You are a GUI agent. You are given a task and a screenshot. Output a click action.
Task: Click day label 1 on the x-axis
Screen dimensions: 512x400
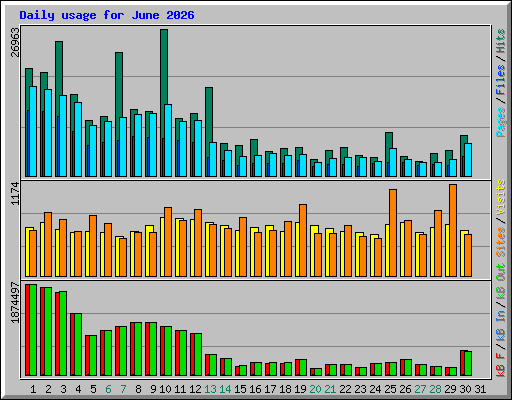point(33,389)
